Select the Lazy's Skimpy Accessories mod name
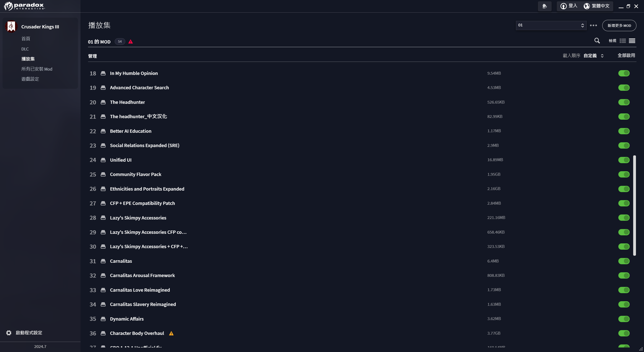Image resolution: width=644 pixels, height=352 pixels. coord(138,218)
